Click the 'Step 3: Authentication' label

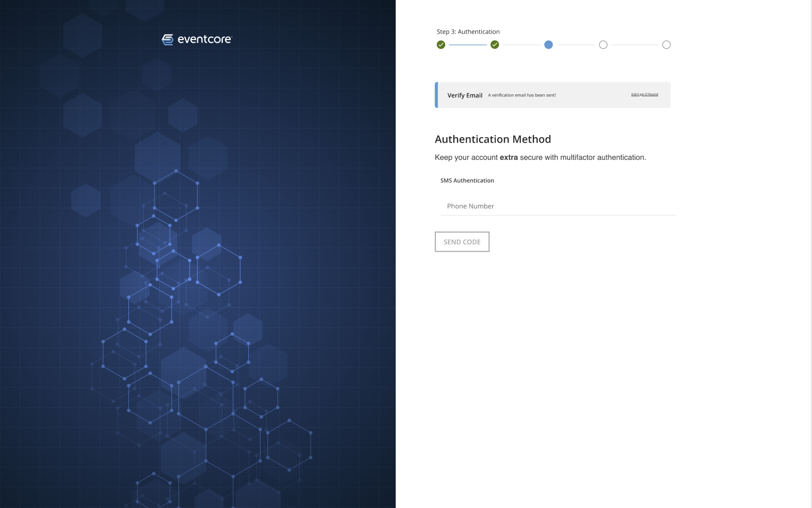pos(468,32)
